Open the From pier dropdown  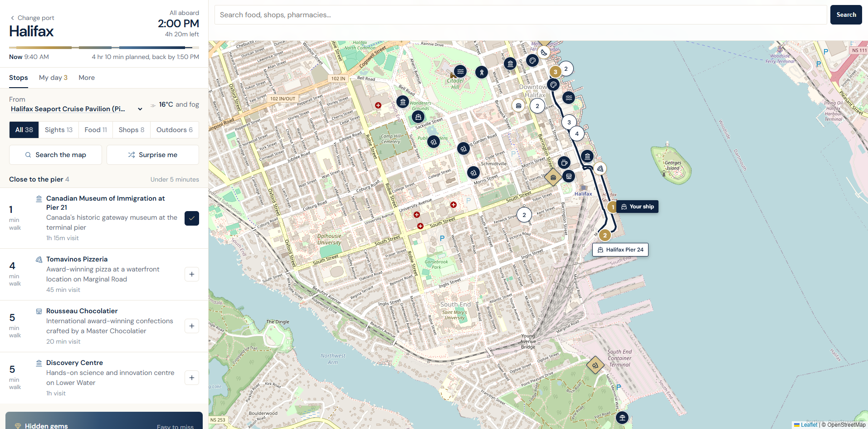coord(76,109)
